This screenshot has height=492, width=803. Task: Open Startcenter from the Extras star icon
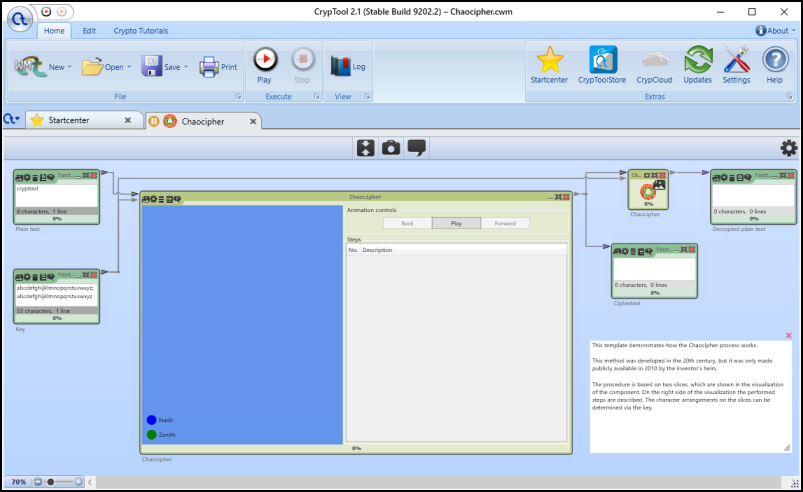[549, 65]
